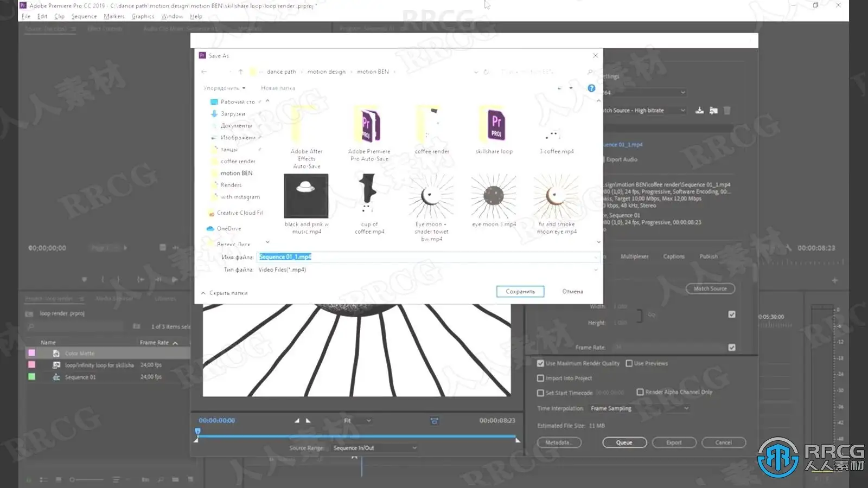The width and height of the screenshot is (868, 488).
Task: Click the Import Preset icon in export settings
Action: (x=713, y=111)
